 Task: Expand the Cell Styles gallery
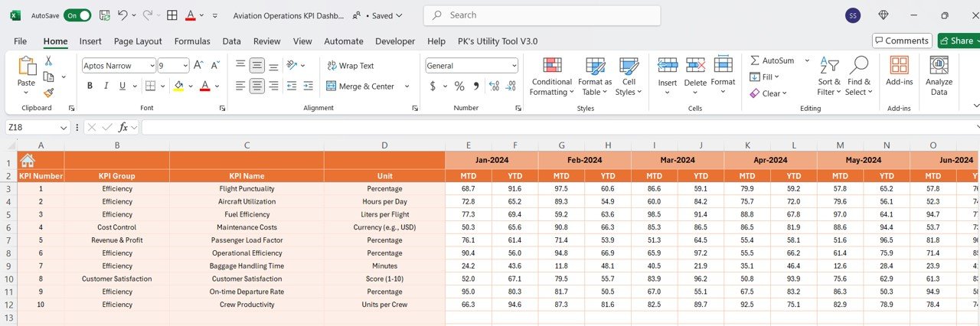[629, 77]
